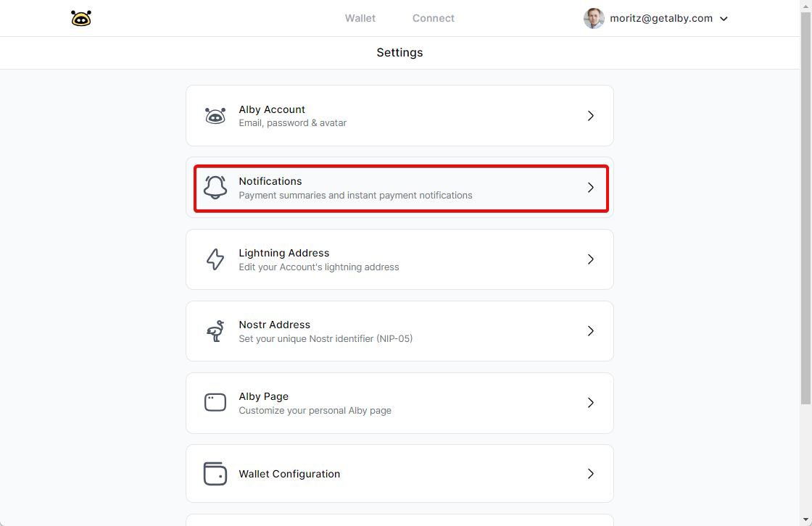Click the Wallet Configuration wallet icon

215,474
